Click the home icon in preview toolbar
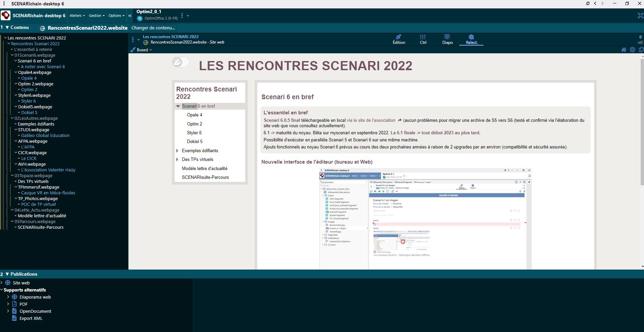The image size is (644, 332). [623, 50]
